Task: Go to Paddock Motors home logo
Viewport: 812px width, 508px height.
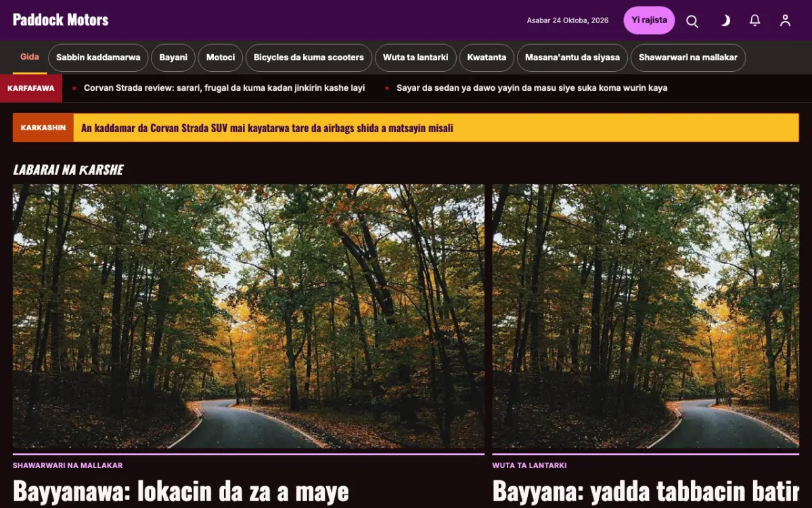Action: [60, 20]
